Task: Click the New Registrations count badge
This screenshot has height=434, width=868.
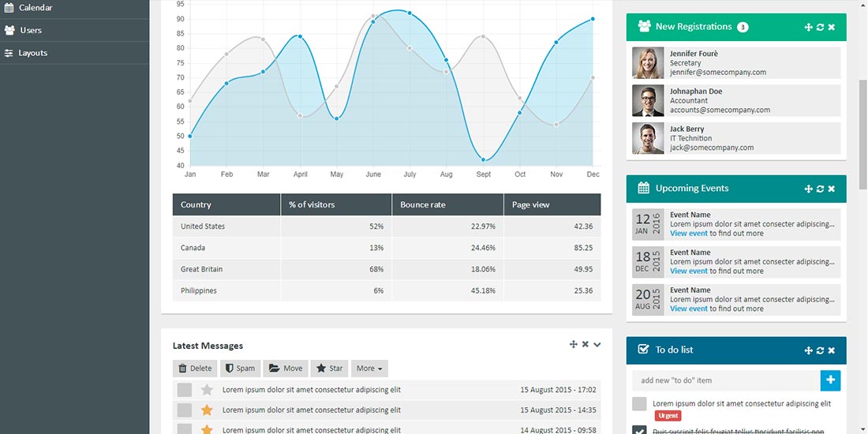Action: (x=743, y=27)
